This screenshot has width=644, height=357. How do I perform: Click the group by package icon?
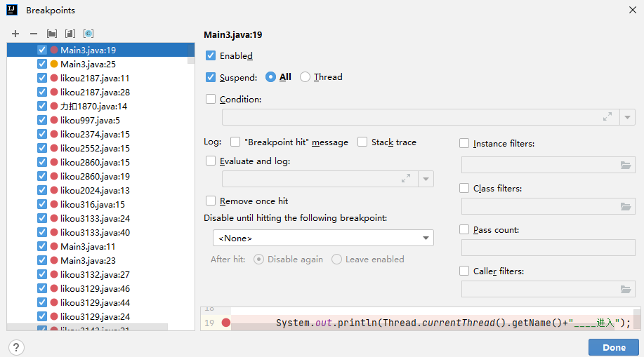click(51, 34)
